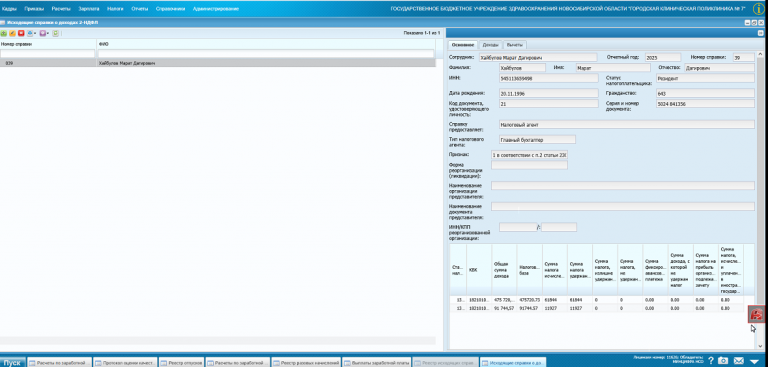Expand the white triangle taskbar menu
Viewport: 768px width, 367px height.
(x=754, y=361)
